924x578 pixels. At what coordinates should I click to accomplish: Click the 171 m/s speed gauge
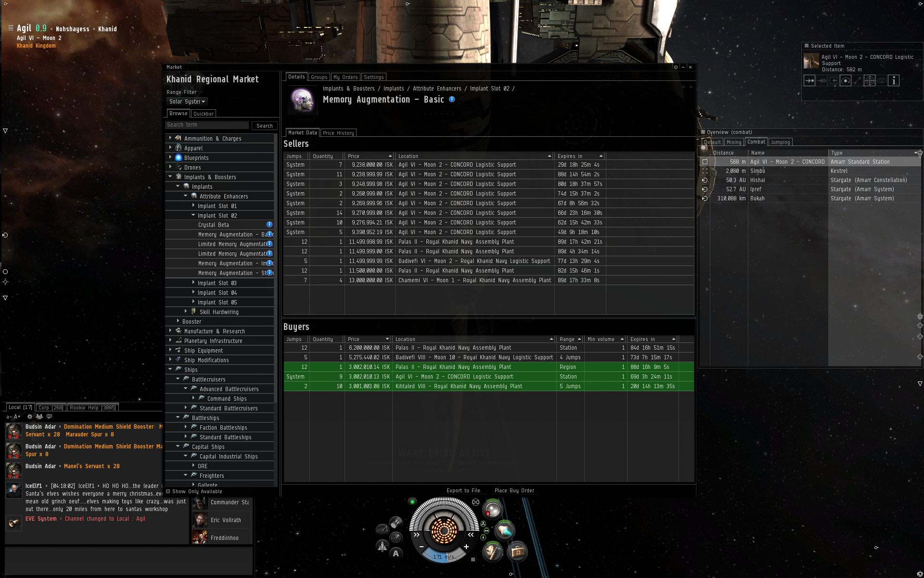(443, 556)
